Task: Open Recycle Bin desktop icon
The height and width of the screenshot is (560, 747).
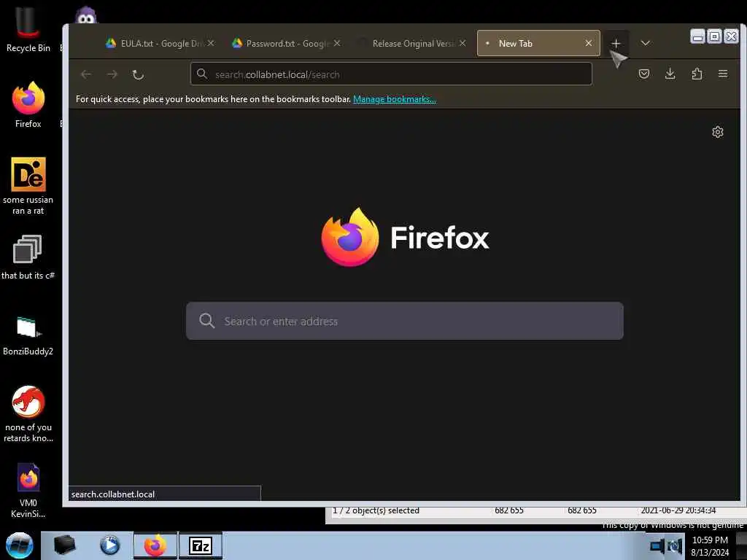Action: click(x=28, y=29)
